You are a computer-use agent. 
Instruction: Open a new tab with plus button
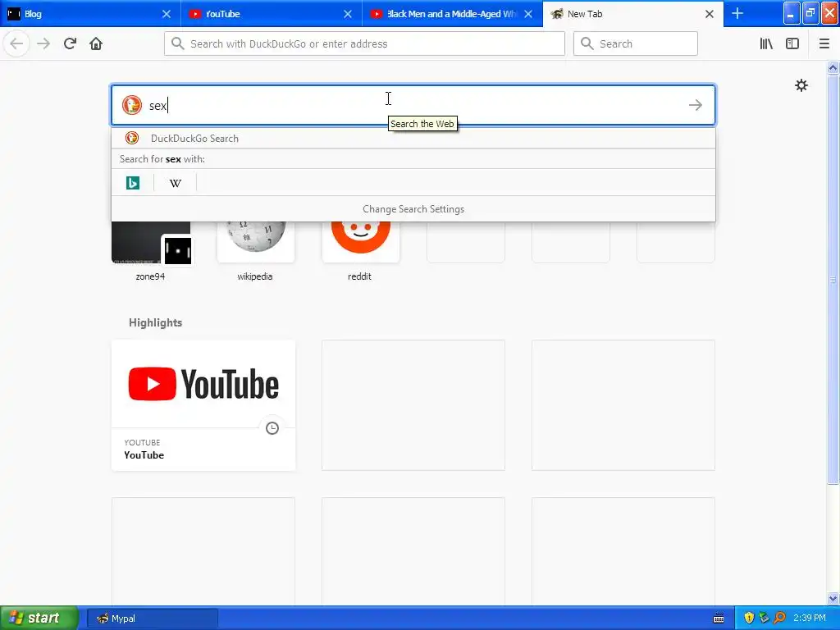coord(737,13)
